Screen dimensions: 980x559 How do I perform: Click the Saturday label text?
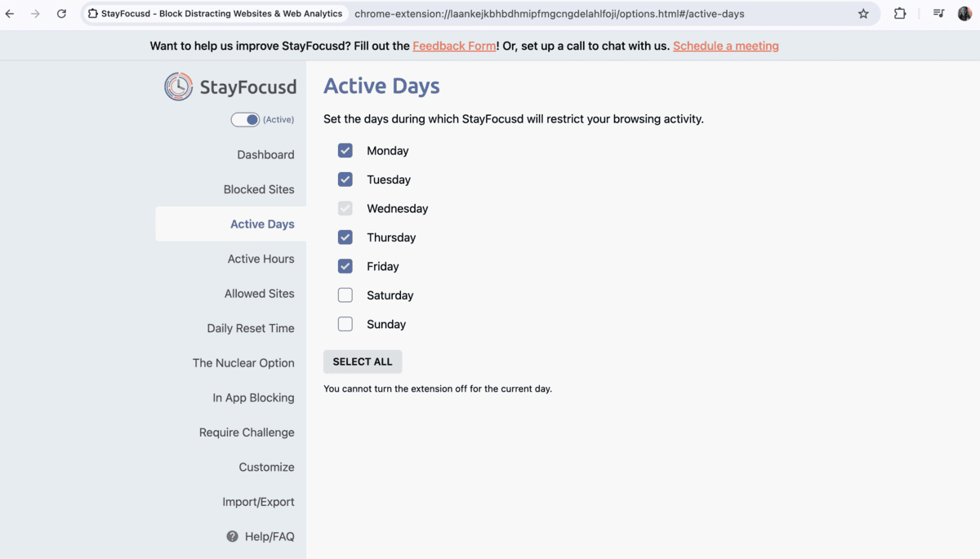[x=390, y=295]
